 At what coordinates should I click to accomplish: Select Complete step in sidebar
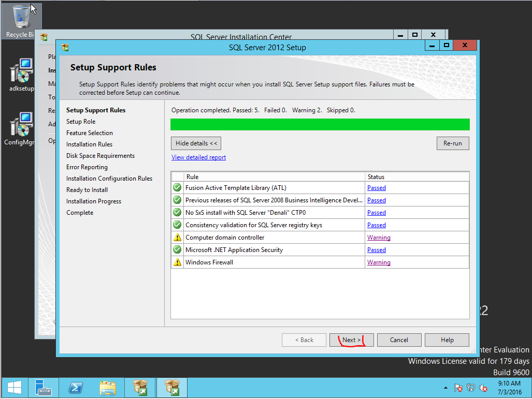click(80, 213)
